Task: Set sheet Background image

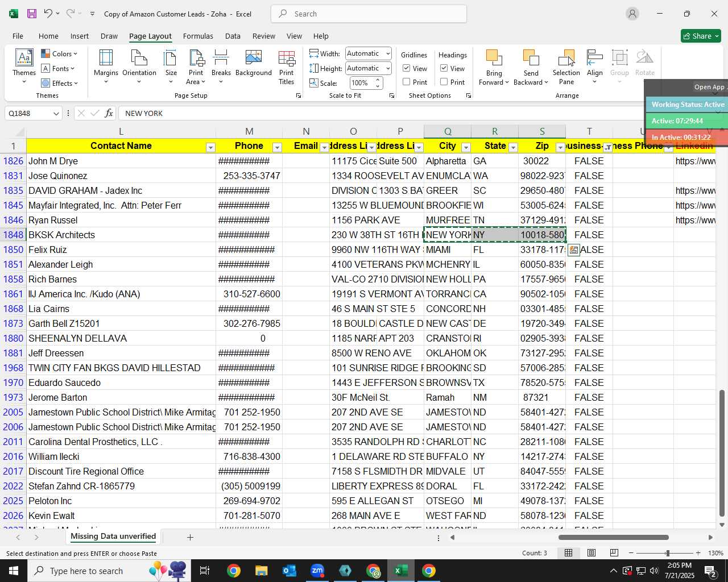Action: (254, 63)
